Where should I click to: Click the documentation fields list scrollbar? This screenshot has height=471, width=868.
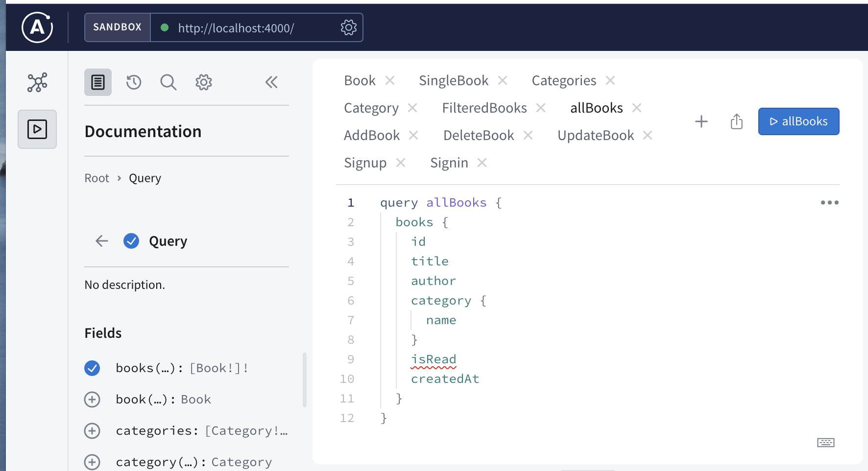[x=305, y=380]
